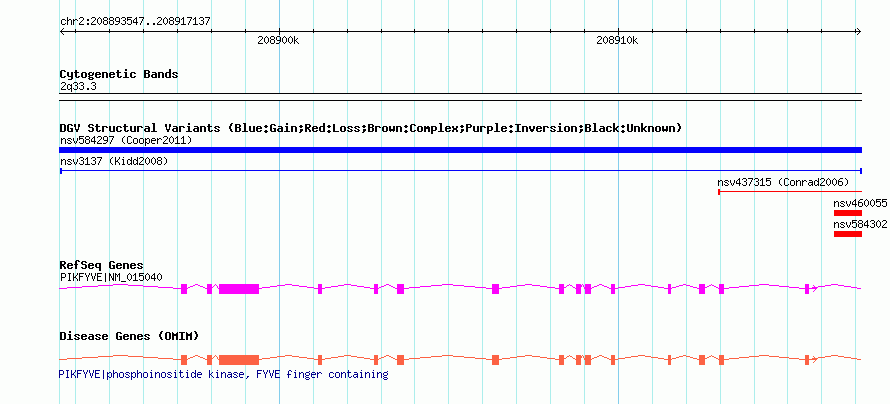Click the nsv3137 (Kidd2008) label
The image size is (890, 404).
point(114,161)
